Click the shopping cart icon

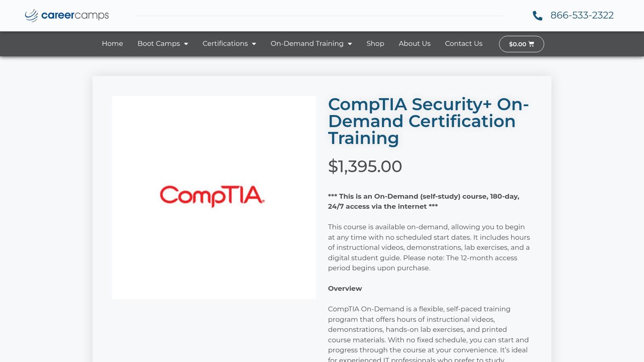(x=531, y=44)
